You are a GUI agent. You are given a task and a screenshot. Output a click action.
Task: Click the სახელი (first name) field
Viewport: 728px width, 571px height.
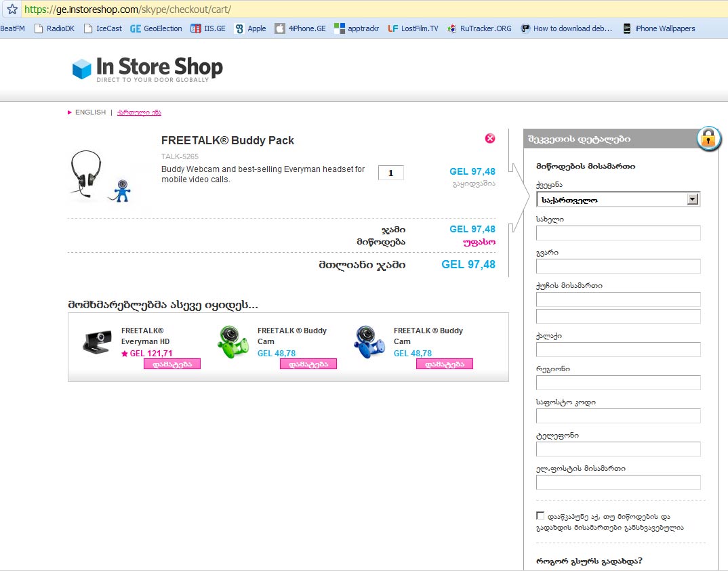[x=618, y=233]
